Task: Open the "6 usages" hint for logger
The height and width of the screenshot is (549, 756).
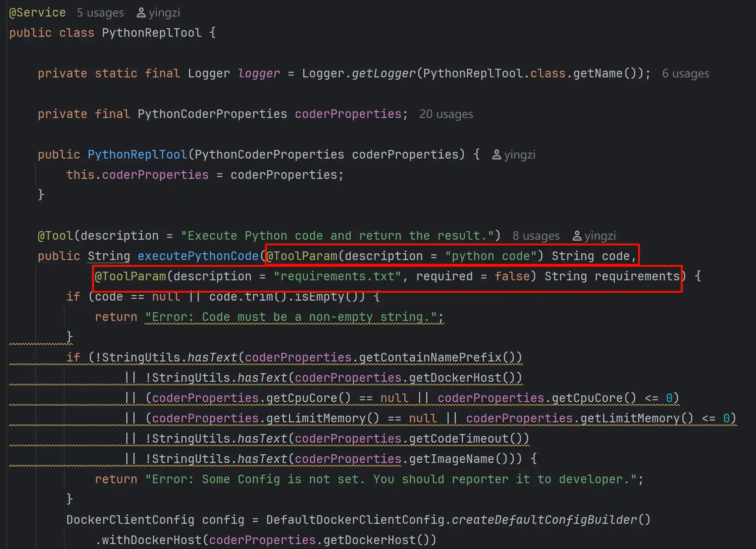Action: point(685,74)
